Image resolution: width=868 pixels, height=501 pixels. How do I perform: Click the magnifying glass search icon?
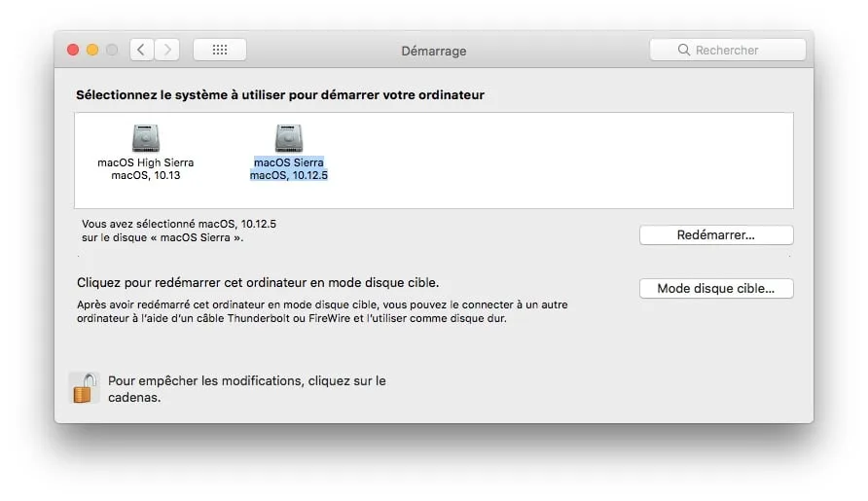[684, 50]
